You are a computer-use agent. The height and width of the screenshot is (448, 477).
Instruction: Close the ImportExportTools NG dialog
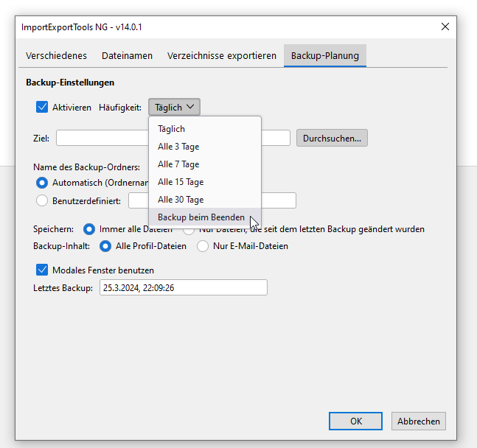(x=445, y=27)
